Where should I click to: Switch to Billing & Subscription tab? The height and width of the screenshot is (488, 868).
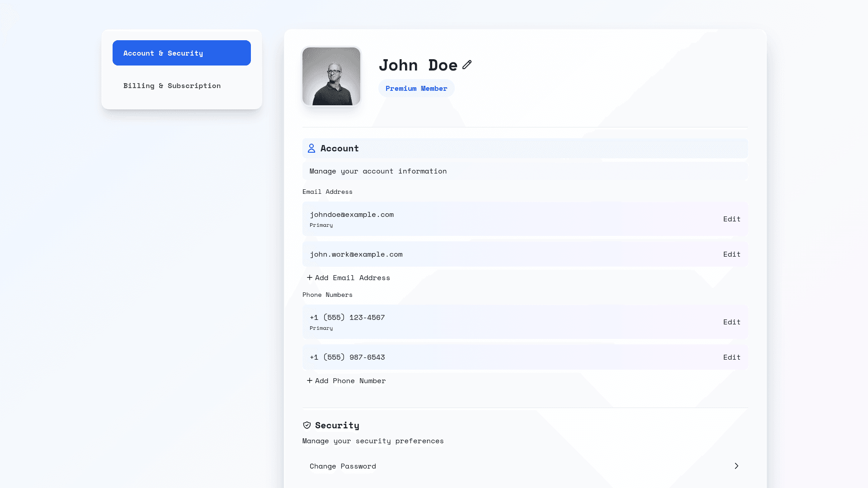(172, 85)
